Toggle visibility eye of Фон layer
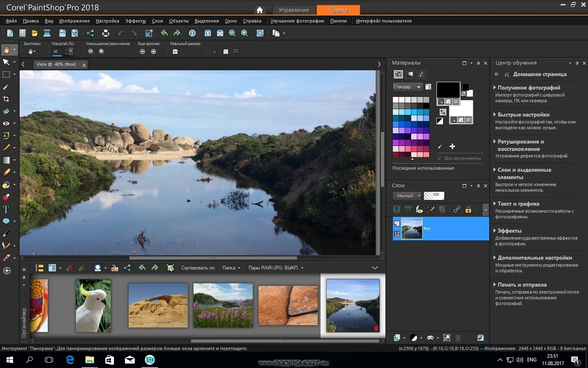588x368 pixels. pos(396,234)
